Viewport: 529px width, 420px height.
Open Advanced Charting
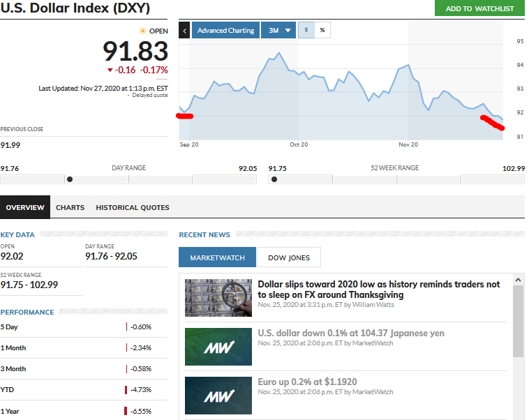tap(225, 31)
